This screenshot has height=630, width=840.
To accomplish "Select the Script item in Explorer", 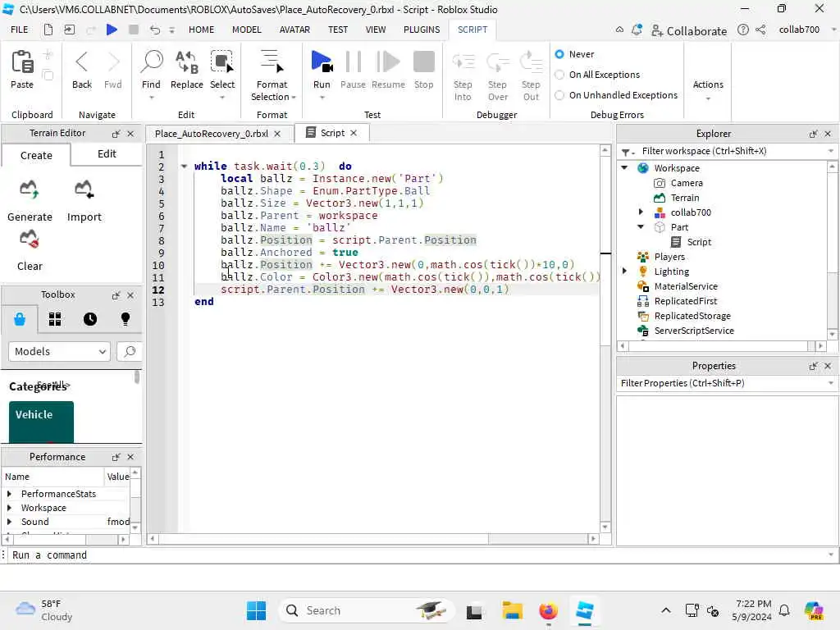I will [x=699, y=242].
